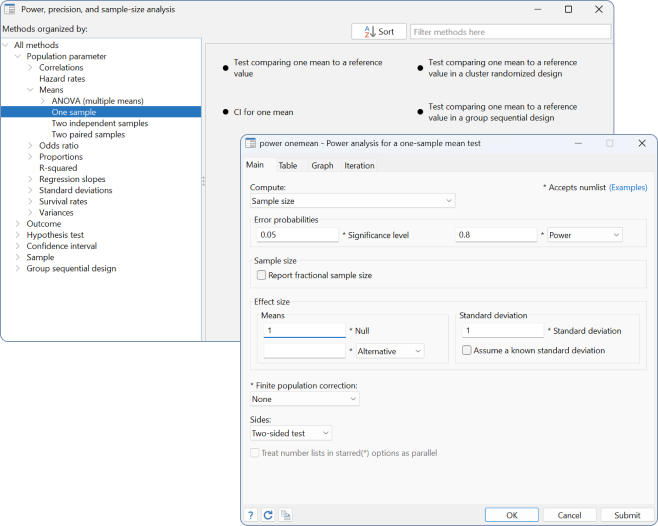This screenshot has height=526, width=658.
Task: Check Assume a known standard deviation
Action: point(467,351)
